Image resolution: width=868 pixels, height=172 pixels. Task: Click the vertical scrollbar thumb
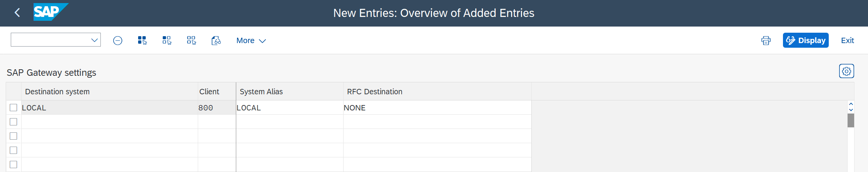(x=851, y=120)
